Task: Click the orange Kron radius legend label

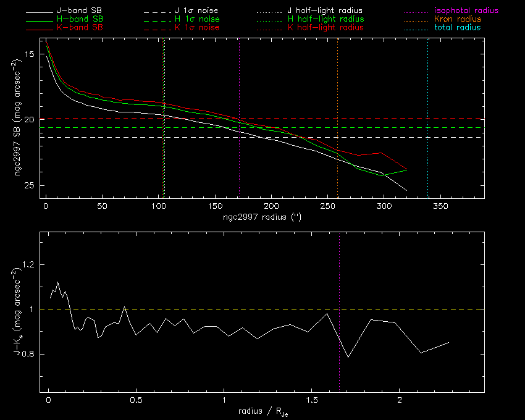Action: click(458, 19)
